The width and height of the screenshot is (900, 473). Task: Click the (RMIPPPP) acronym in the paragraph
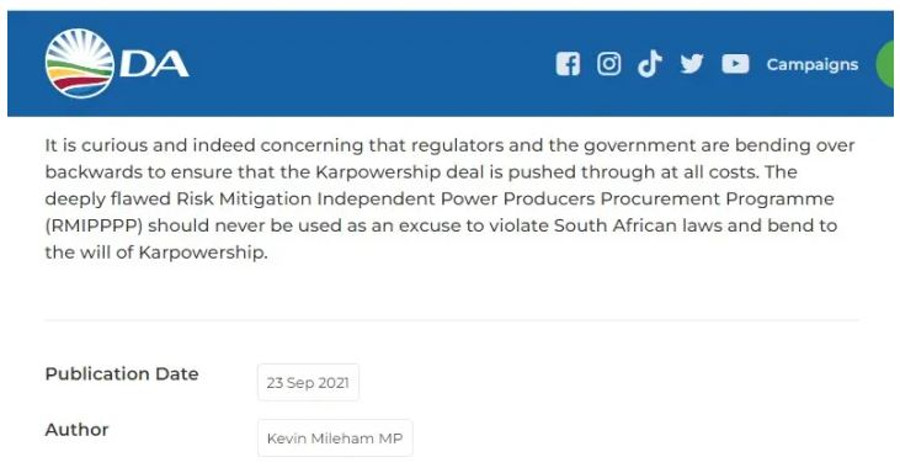tap(94, 226)
